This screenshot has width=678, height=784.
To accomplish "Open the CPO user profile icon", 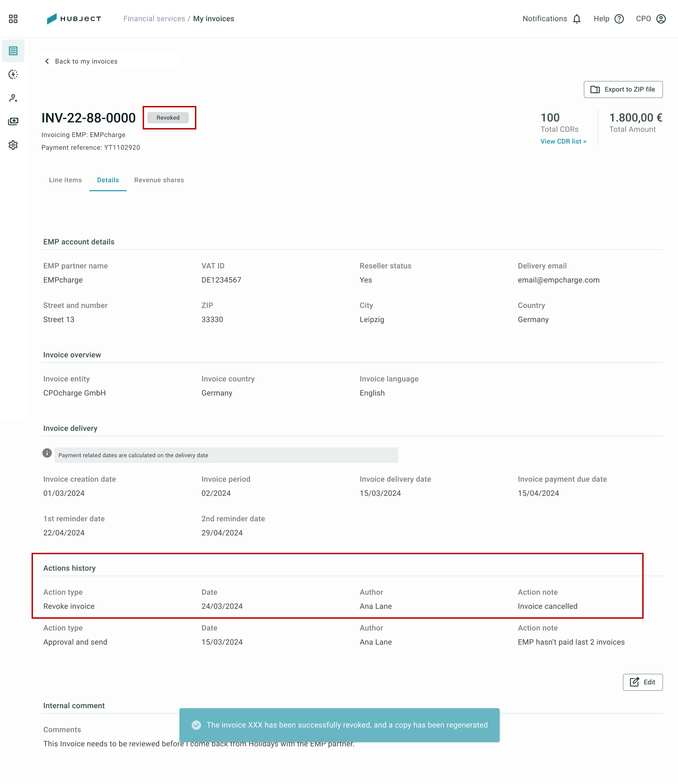I will pos(661,19).
